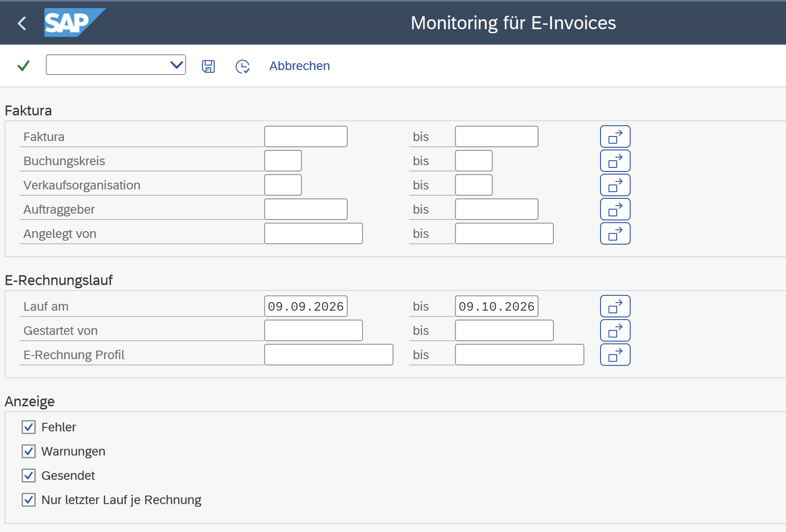786x532 pixels.
Task: Disable the Gesendet checkbox
Action: tap(29, 475)
